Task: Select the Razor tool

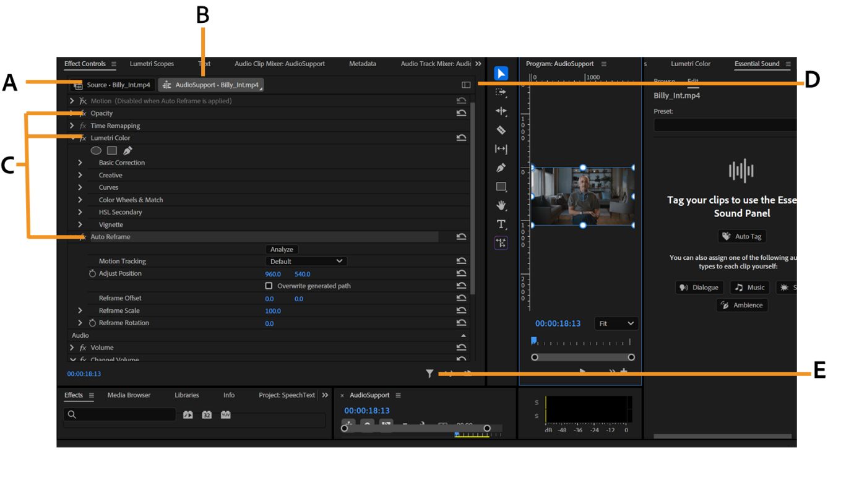Action: click(501, 130)
